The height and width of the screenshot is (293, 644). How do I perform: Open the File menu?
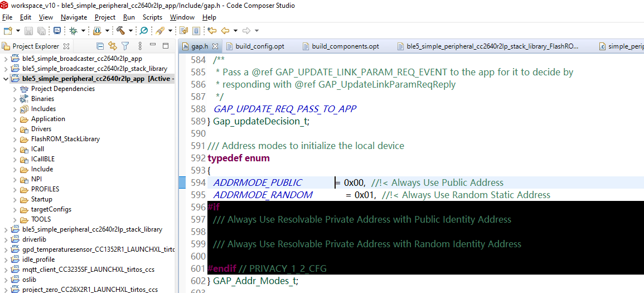click(7, 17)
